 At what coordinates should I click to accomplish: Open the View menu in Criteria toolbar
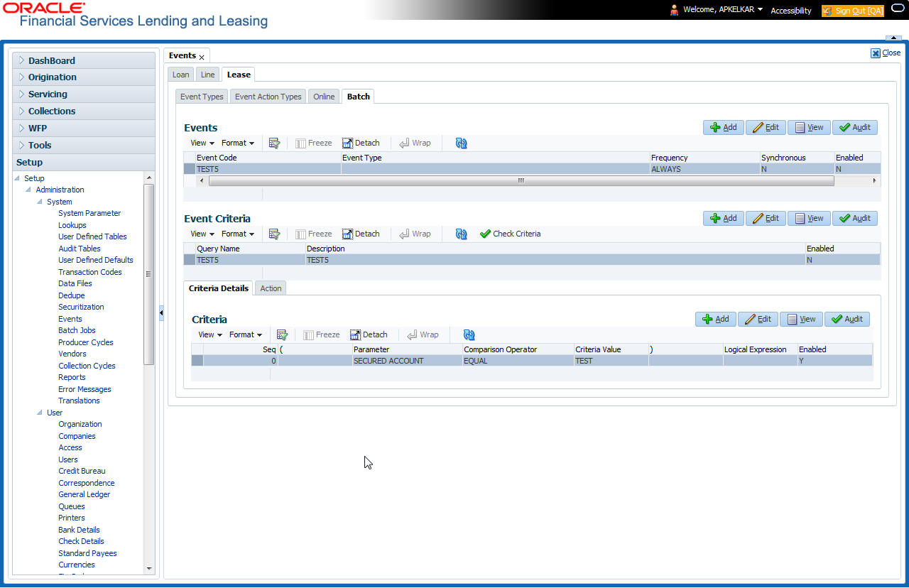tap(210, 334)
